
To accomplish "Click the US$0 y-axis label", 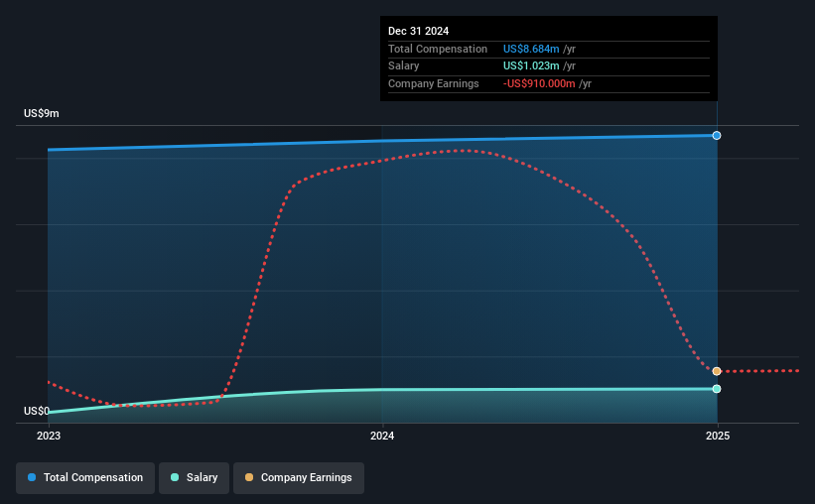I will [37, 411].
